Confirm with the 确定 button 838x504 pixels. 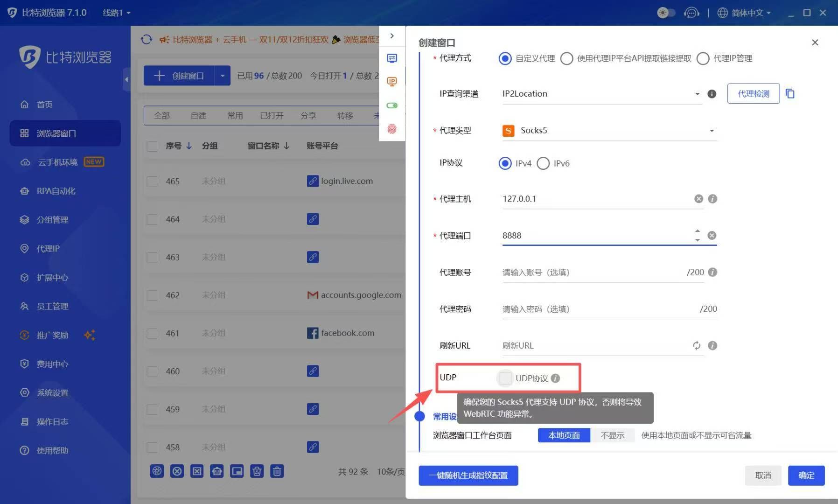806,476
